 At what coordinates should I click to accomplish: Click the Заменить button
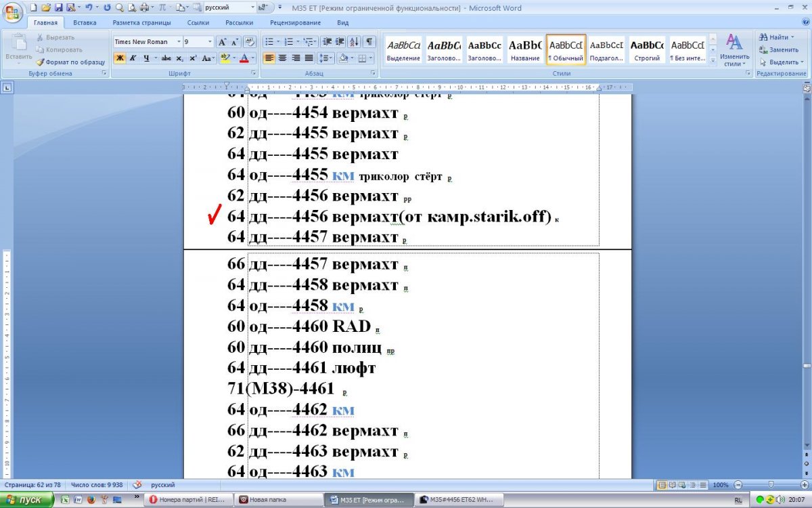coord(778,49)
